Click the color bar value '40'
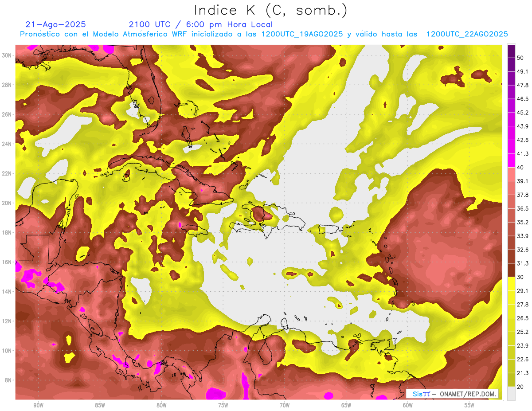 click(x=520, y=168)
